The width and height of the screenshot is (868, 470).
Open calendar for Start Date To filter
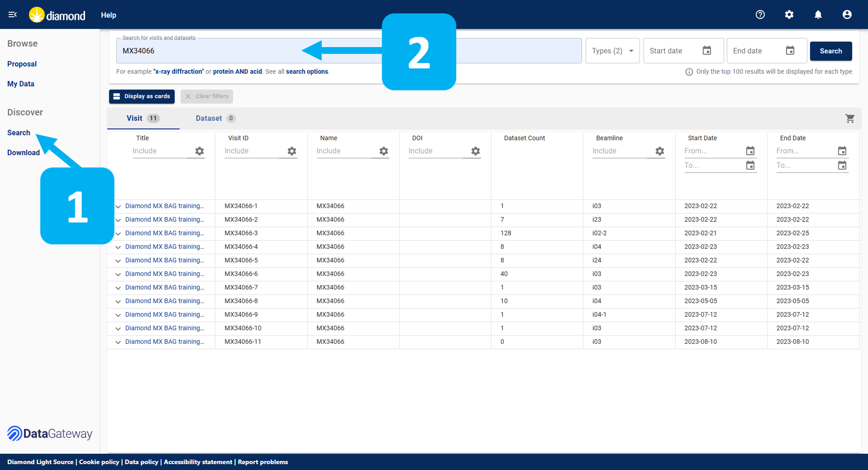click(x=750, y=165)
